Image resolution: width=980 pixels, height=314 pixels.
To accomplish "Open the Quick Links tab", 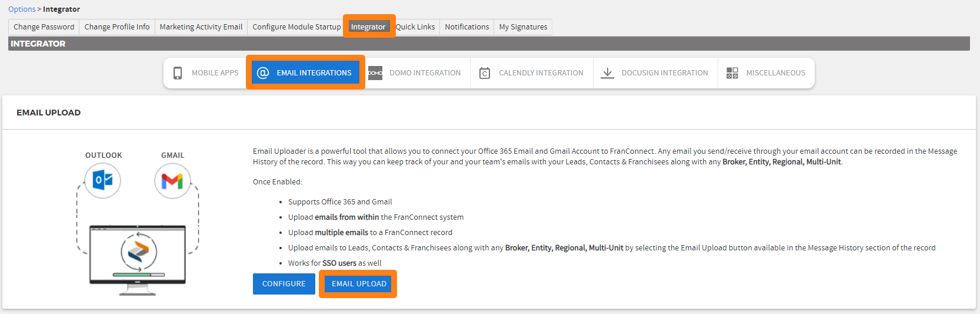I will (415, 27).
